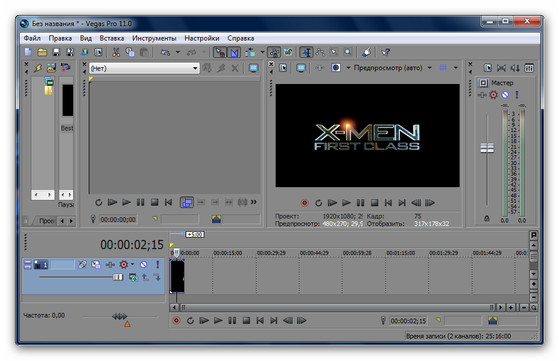Stop playback in the trimmer window

pyautogui.click(x=154, y=202)
